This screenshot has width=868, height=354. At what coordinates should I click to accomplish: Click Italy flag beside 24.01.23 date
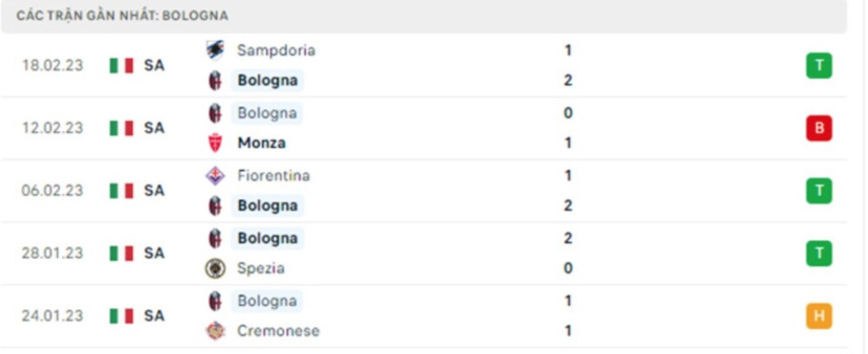coord(122,316)
